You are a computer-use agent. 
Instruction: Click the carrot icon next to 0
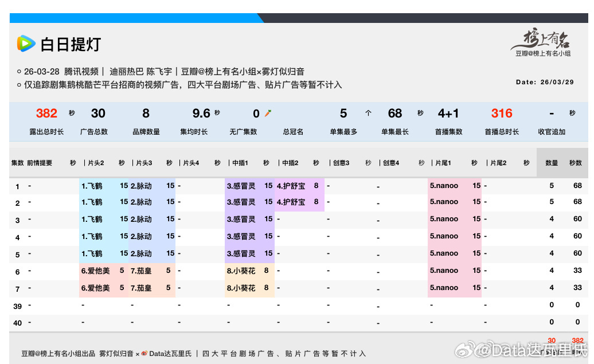click(x=268, y=113)
